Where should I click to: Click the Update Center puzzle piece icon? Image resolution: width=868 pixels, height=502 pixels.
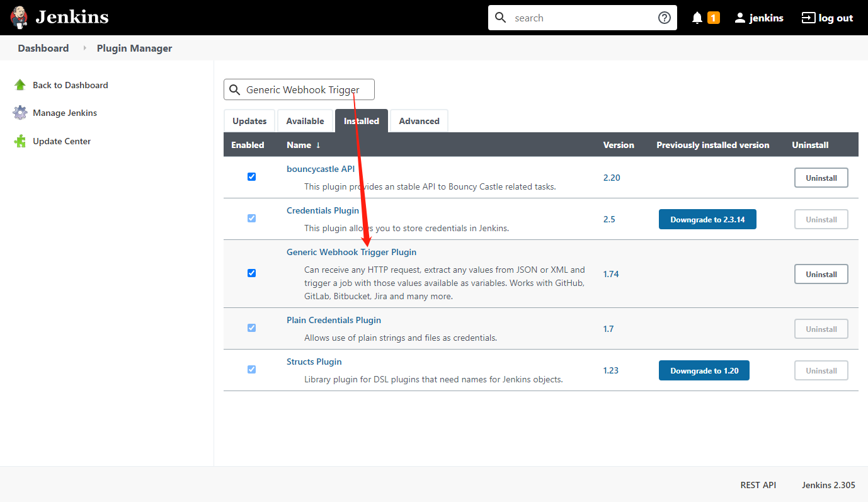pos(20,141)
